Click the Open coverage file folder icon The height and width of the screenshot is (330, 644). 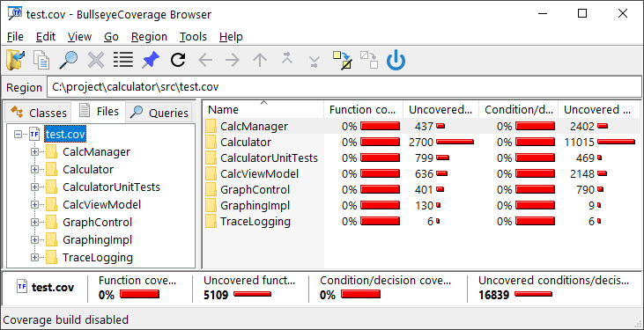(x=15, y=61)
